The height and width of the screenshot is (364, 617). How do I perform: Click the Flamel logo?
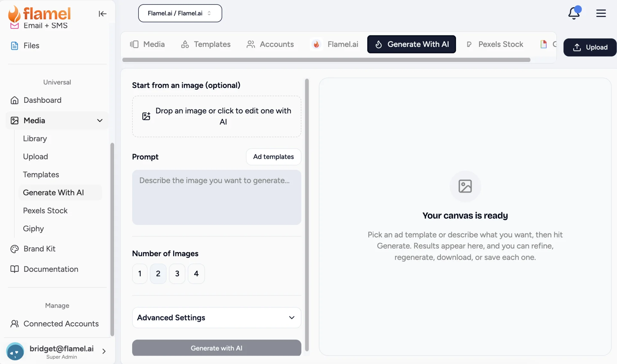[x=39, y=13]
